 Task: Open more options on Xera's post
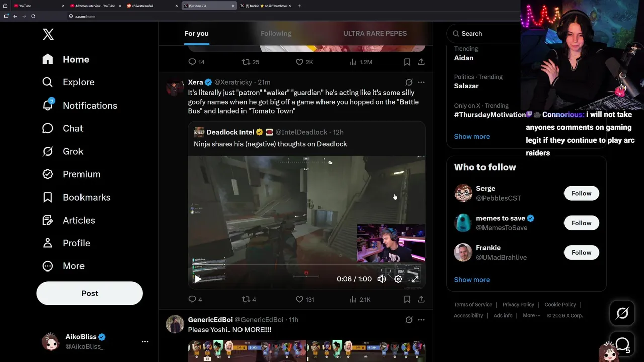pyautogui.click(x=421, y=82)
